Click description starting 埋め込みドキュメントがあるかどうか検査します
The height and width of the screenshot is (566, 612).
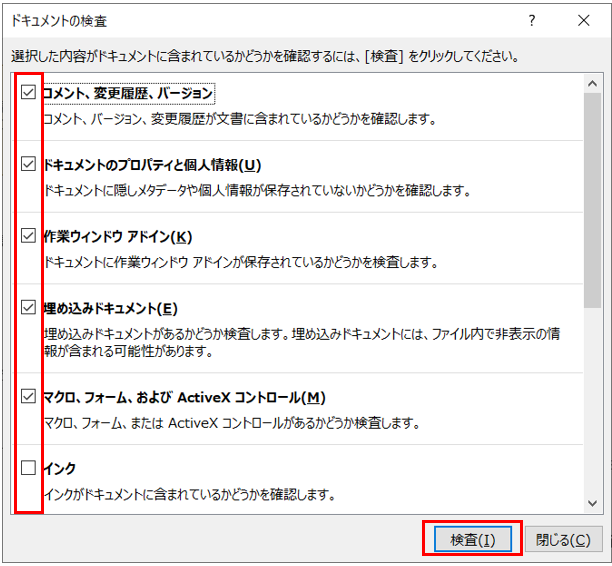tap(302, 342)
